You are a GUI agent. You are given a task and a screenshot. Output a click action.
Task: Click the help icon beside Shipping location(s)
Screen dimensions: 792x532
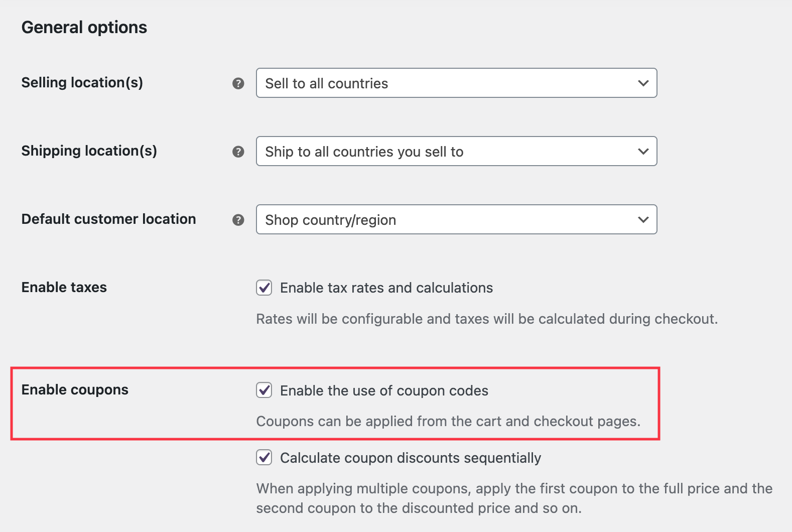coord(238,152)
